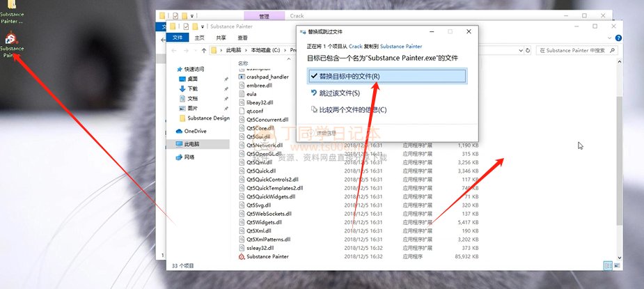Refresh the folder with the refresh icon
The width and height of the screenshot is (644, 289).
click(x=528, y=51)
